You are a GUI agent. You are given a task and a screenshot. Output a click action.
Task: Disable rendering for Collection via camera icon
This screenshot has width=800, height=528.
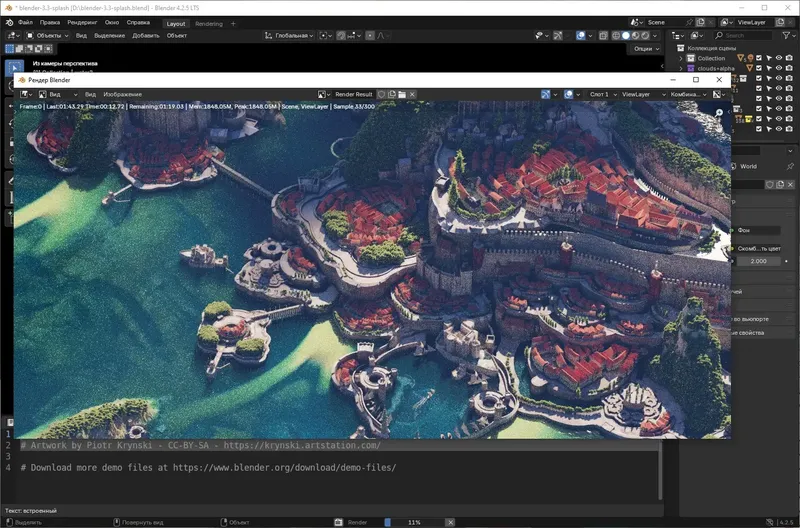[790, 58]
